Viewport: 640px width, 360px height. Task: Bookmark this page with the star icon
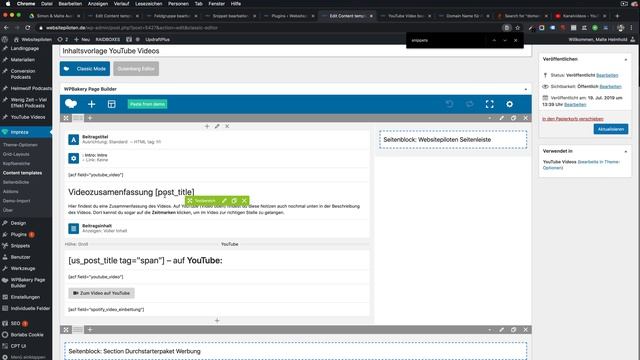click(518, 28)
